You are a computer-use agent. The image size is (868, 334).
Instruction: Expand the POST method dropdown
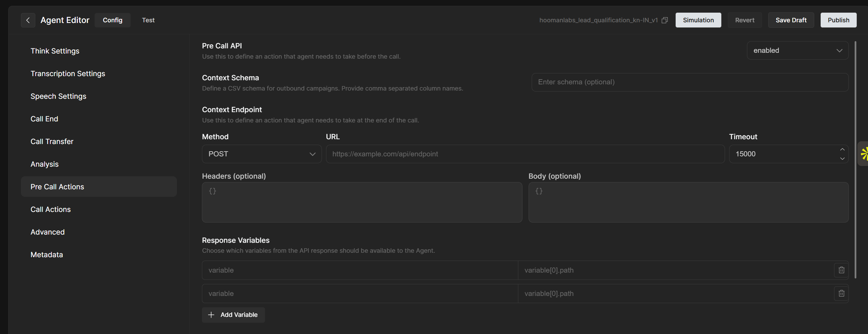pyautogui.click(x=262, y=154)
